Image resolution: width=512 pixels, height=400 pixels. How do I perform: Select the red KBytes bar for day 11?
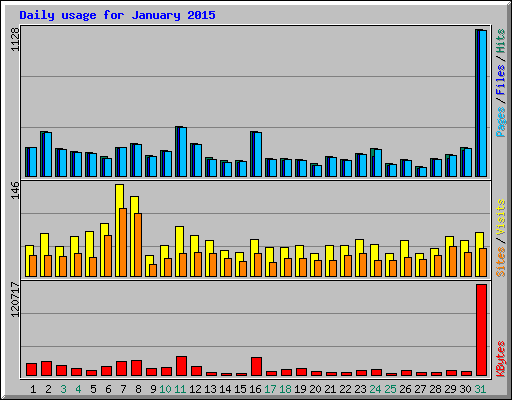coord(181,366)
